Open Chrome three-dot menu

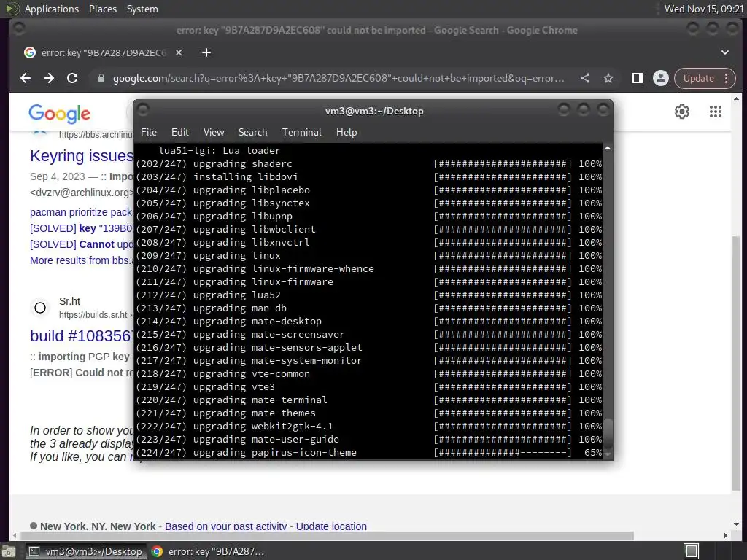pos(727,78)
